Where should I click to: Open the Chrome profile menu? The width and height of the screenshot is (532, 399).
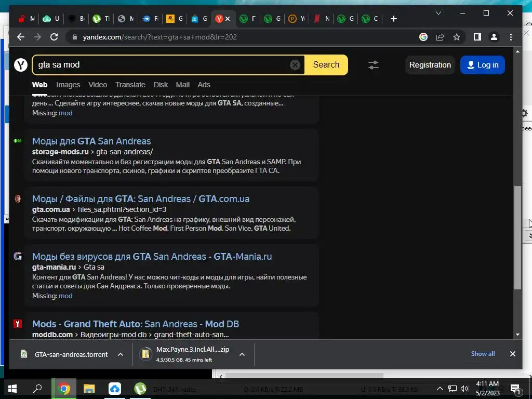pos(494,37)
